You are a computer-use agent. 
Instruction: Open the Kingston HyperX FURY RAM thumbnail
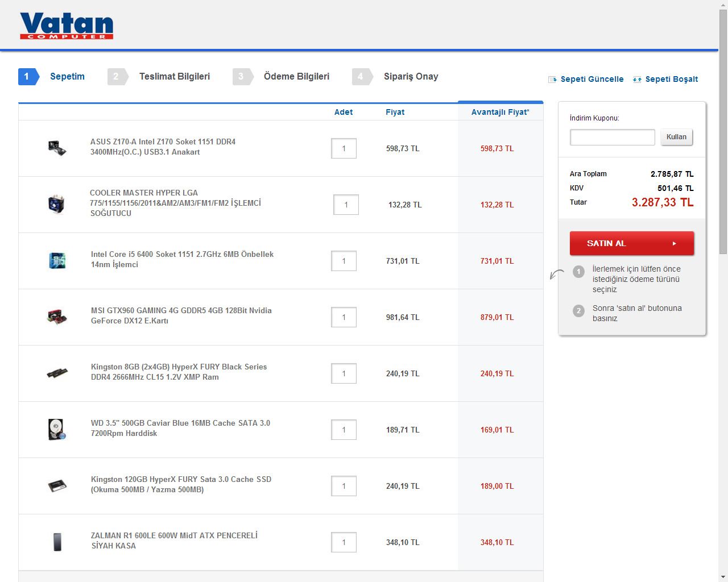(x=57, y=373)
